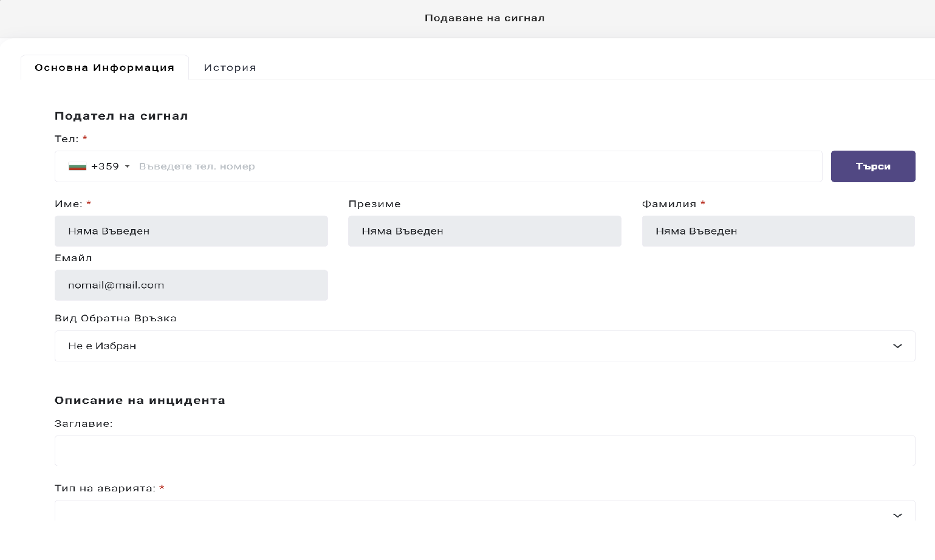Image resolution: width=935 pixels, height=560 pixels.
Task: Click chevron icon beside Не е Избран
Action: coord(897,346)
